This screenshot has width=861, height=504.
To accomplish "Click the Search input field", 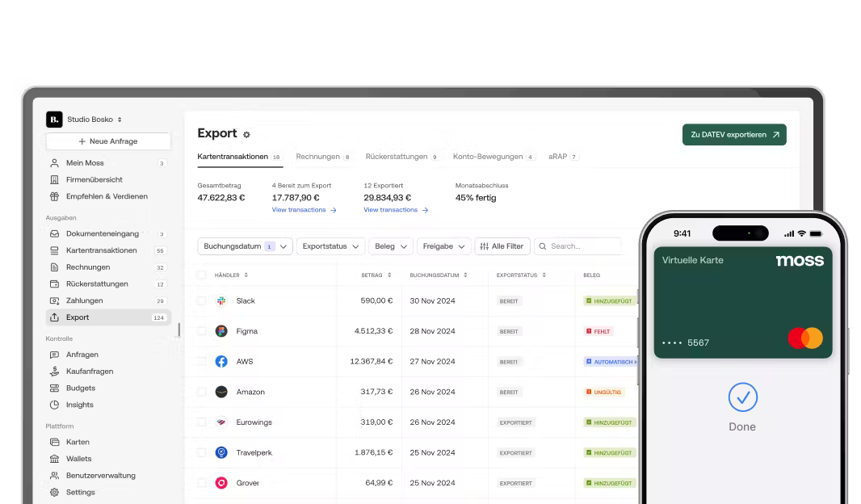I will (577, 246).
